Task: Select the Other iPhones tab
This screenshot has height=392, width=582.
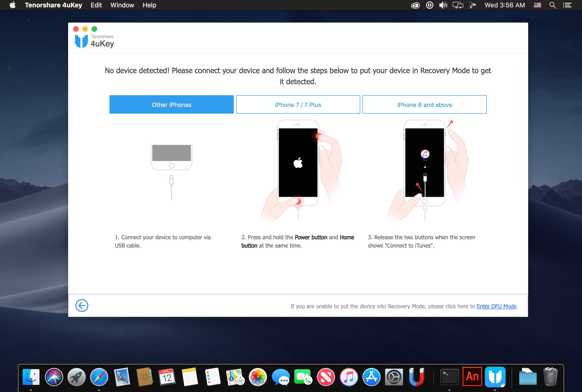Action: click(x=172, y=104)
